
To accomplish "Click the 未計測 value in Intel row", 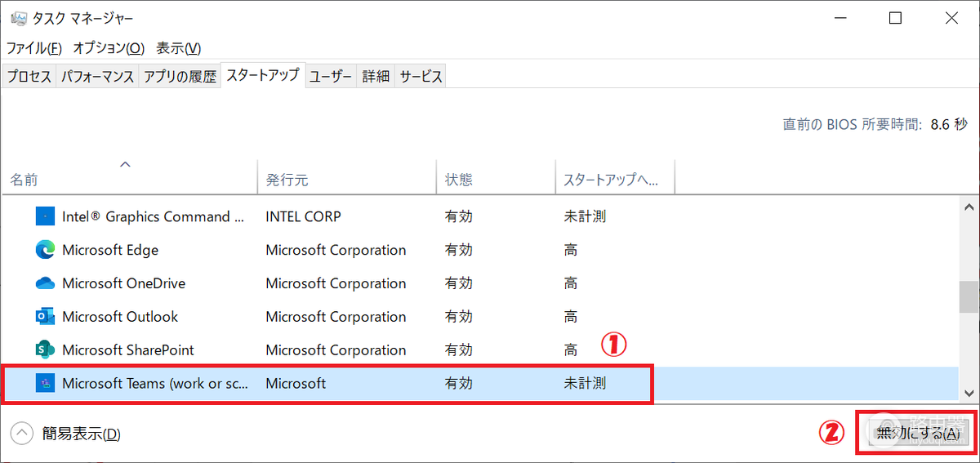I will tap(585, 216).
